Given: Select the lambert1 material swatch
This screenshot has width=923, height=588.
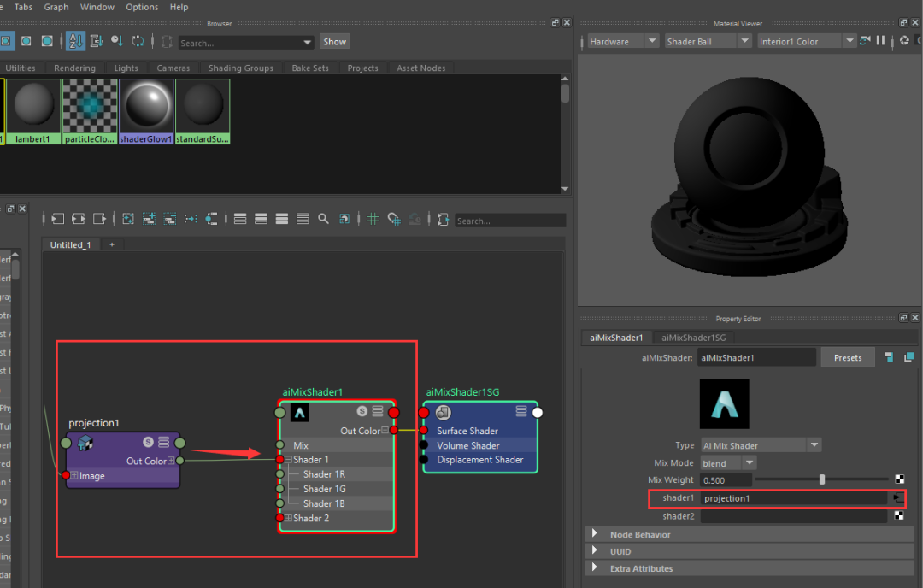Looking at the screenshot, I should coord(33,111).
